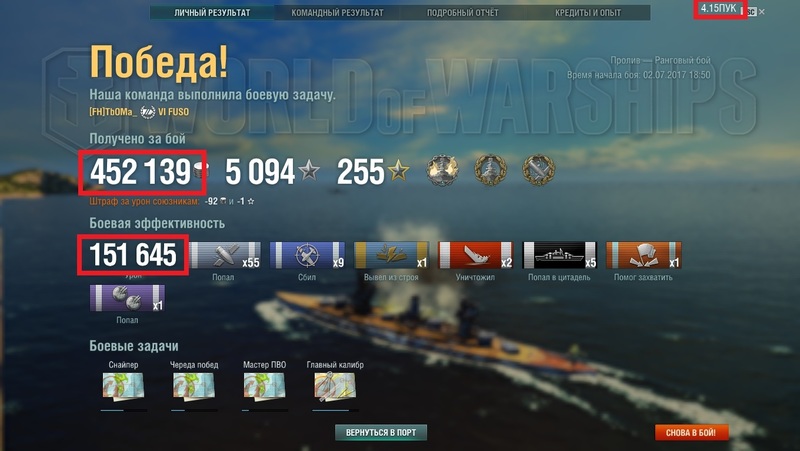Open the Череда побед mission
This screenshot has height=451, width=800.
click(x=193, y=386)
